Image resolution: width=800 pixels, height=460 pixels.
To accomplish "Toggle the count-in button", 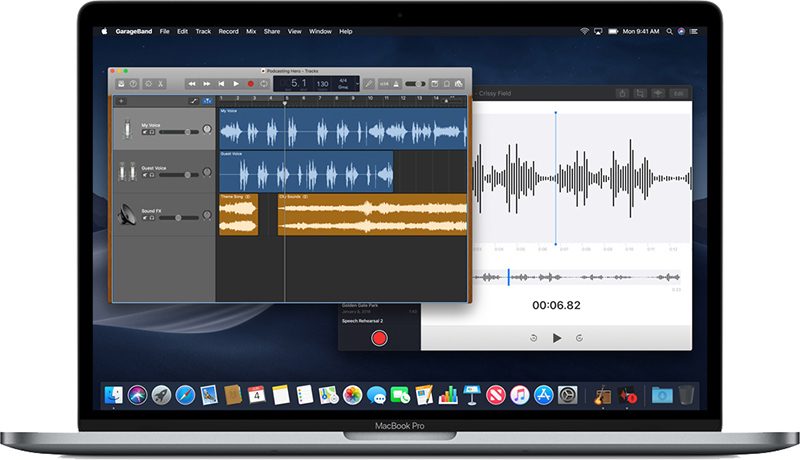I will (x=384, y=84).
